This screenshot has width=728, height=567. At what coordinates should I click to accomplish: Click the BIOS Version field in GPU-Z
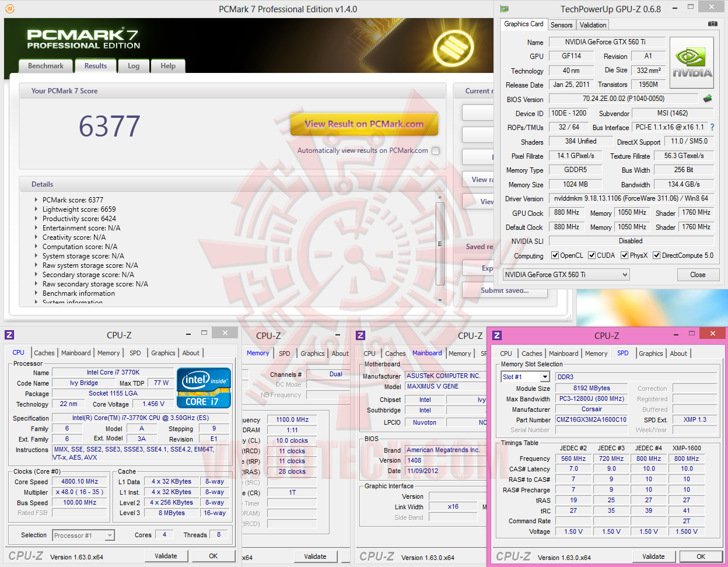(624, 99)
